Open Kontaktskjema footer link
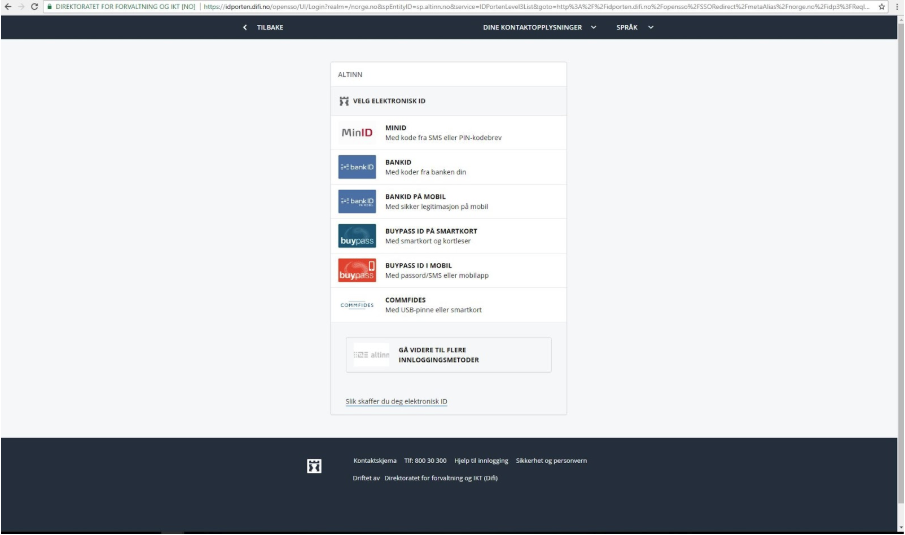The image size is (905, 535). pos(375,461)
